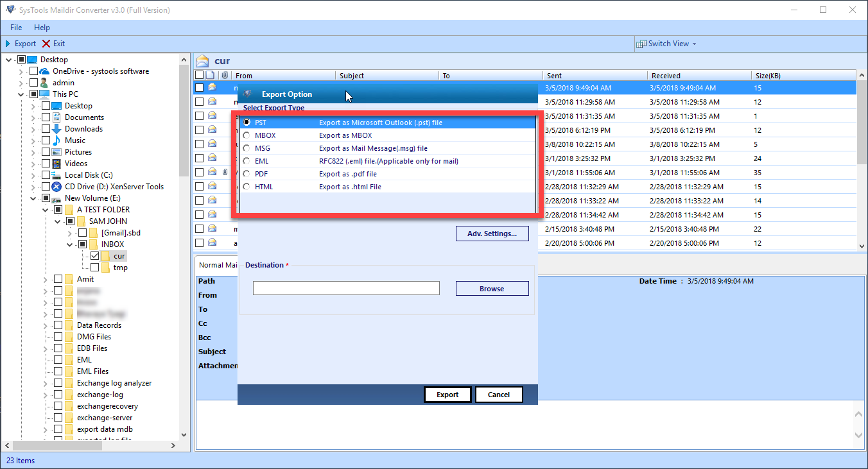The width and height of the screenshot is (868, 469).
Task: Select the MSG export radio button
Action: (x=247, y=148)
